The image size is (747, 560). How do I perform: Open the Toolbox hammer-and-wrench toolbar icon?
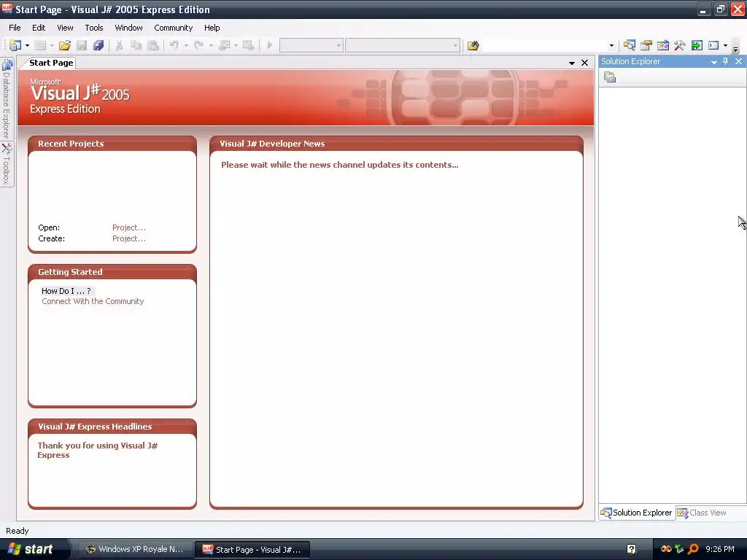[x=680, y=45]
